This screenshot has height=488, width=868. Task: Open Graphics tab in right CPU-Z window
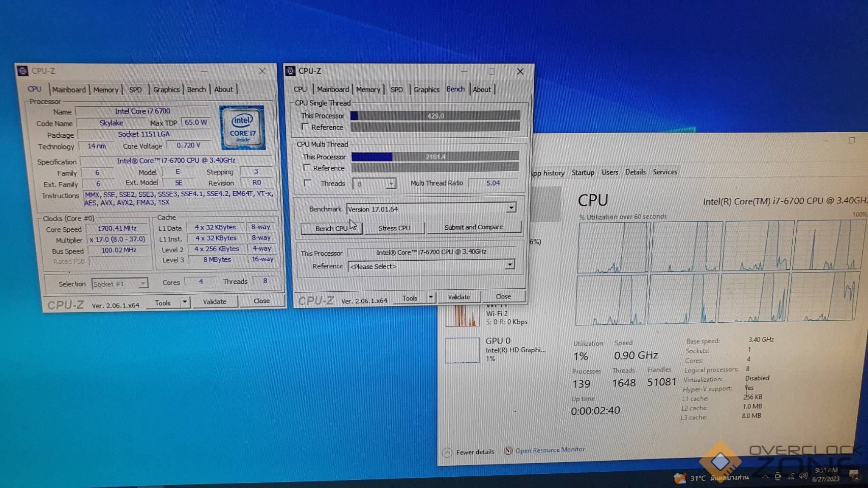[x=426, y=89]
